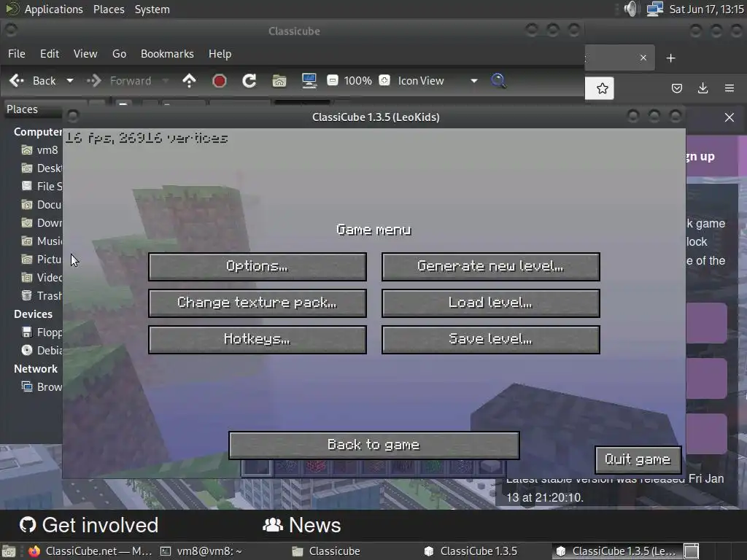
Task: Open the Places sidebar selector
Action: (x=34, y=109)
